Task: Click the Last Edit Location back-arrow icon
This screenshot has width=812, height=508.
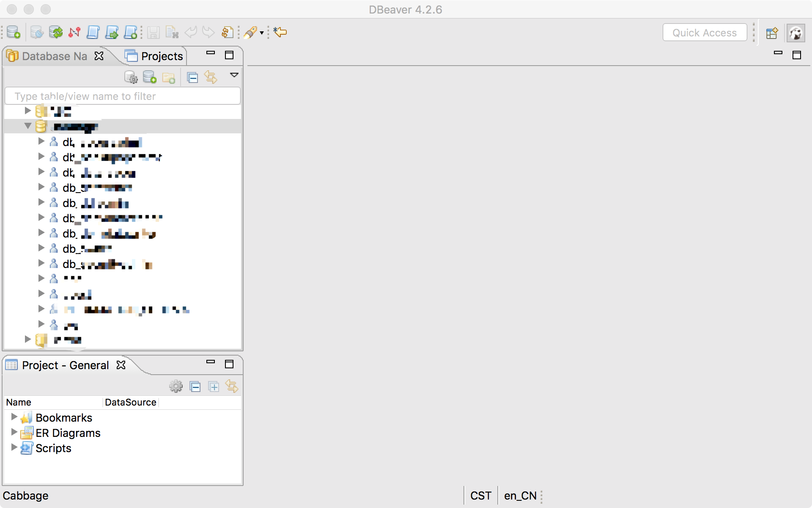Action: (280, 32)
